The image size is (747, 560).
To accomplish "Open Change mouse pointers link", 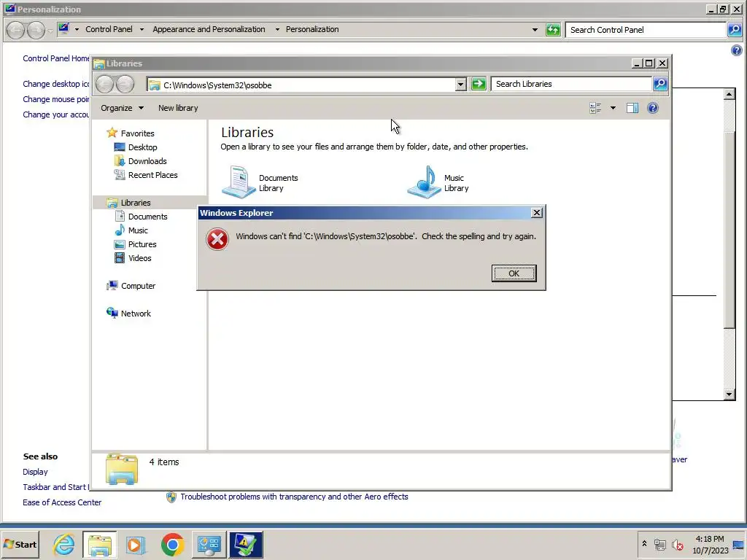I will click(56, 99).
